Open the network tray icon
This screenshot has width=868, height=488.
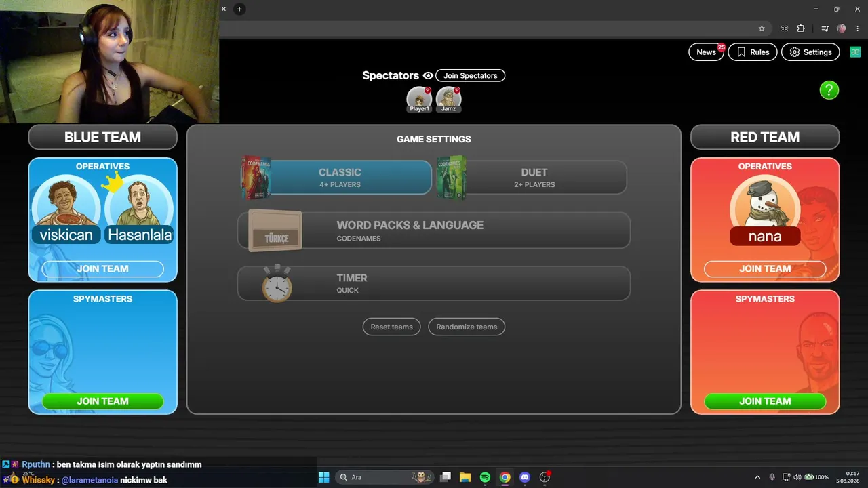[786, 477]
